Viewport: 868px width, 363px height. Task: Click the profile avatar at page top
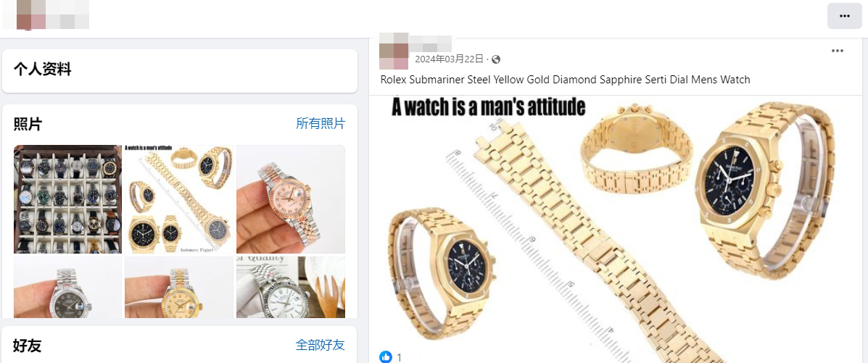click(x=31, y=15)
